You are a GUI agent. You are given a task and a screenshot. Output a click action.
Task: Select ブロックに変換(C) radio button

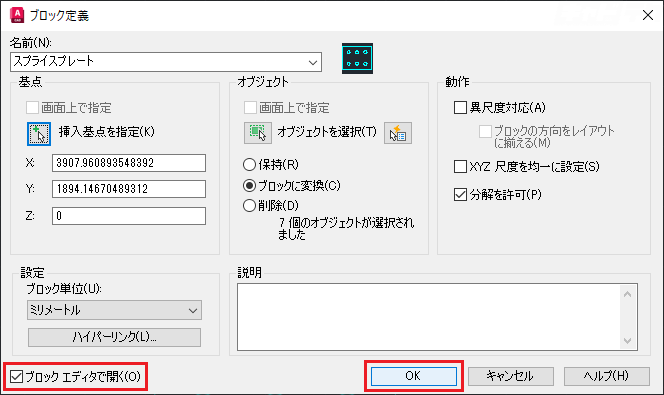tap(249, 185)
